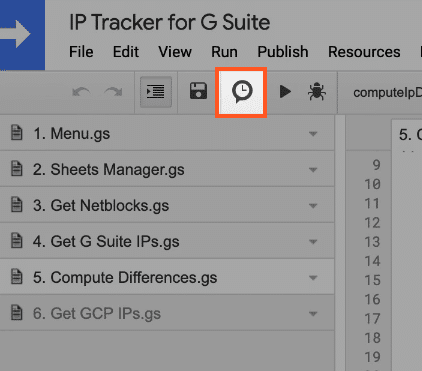Click document icon beside 1. Menu.gs
Image resolution: width=422 pixels, height=371 pixels.
tap(17, 132)
